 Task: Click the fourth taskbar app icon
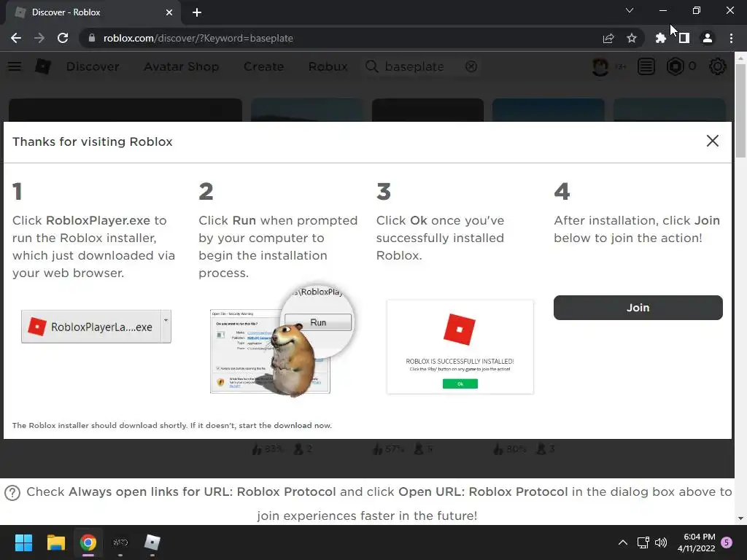point(120,542)
